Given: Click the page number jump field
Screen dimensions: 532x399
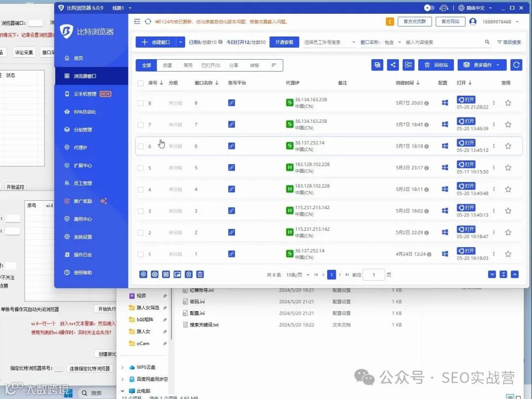Looking at the screenshot, I should click(374, 275).
